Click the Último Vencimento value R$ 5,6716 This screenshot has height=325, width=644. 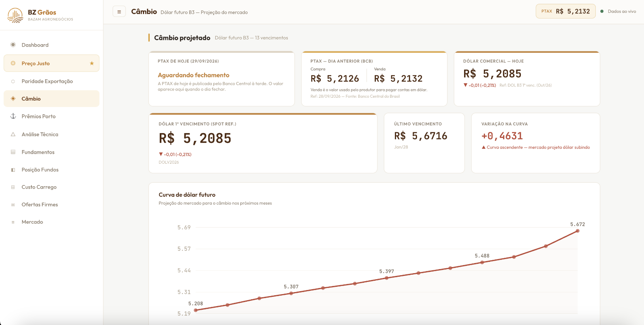[x=421, y=136]
